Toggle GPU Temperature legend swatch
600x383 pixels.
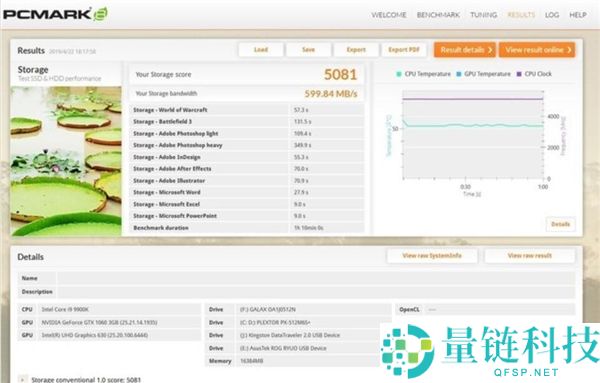tap(459, 74)
